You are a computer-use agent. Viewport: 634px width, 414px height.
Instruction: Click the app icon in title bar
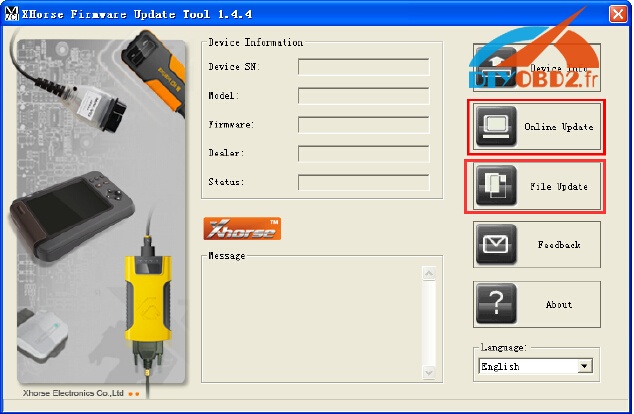[x=12, y=14]
